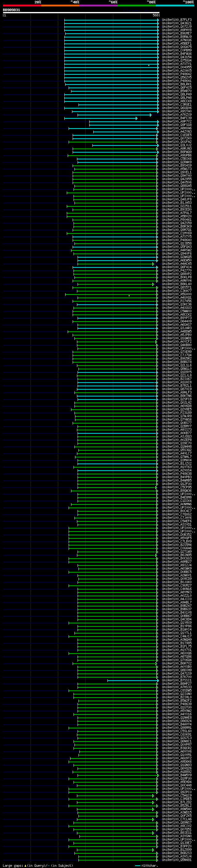
Task: Open hit UniRef100_B8KL40
Action: click(x=176, y=284)
